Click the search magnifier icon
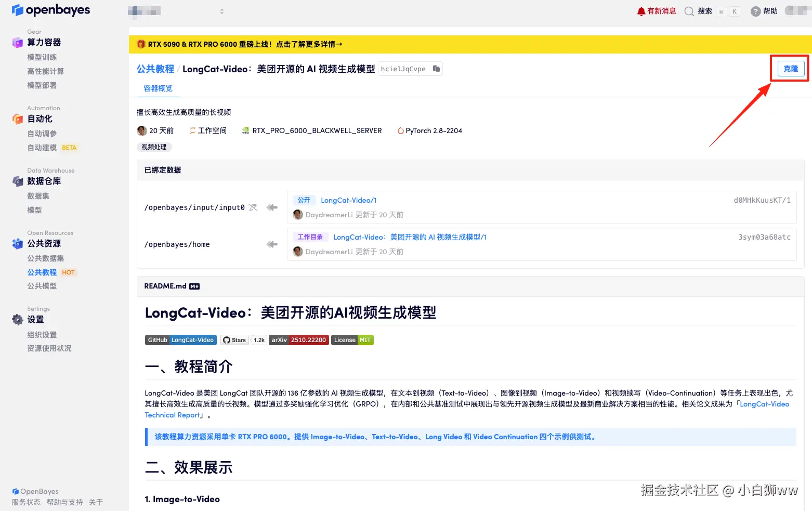This screenshot has width=812, height=511. [689, 11]
